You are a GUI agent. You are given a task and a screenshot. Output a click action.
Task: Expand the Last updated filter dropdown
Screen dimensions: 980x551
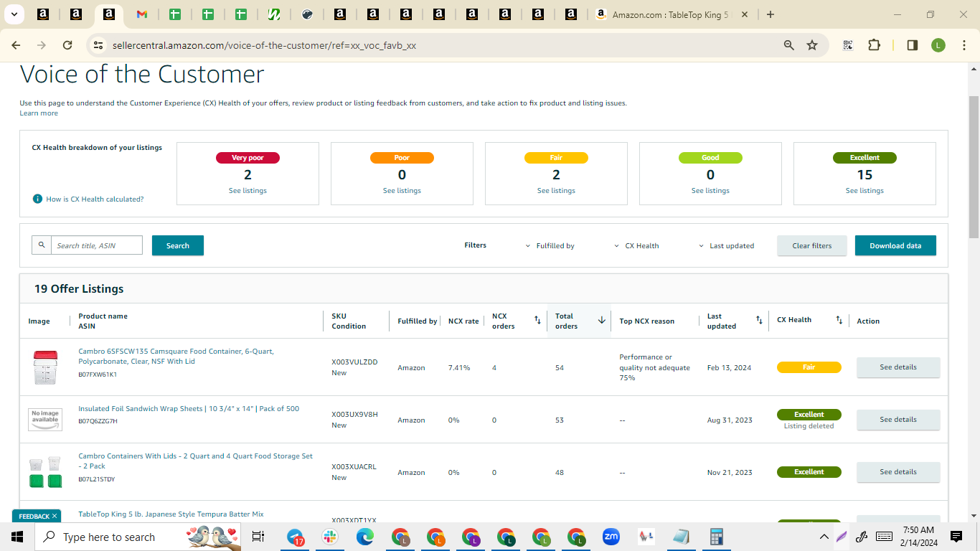click(726, 245)
